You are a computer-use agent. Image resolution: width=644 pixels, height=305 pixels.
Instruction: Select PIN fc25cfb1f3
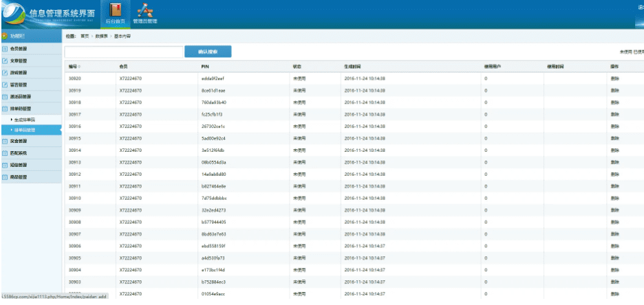[x=212, y=114]
